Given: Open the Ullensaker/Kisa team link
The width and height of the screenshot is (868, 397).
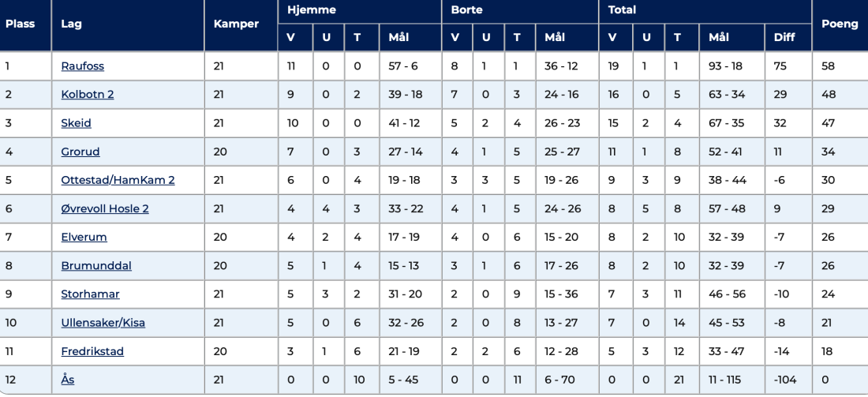Looking at the screenshot, I should click(x=103, y=323).
